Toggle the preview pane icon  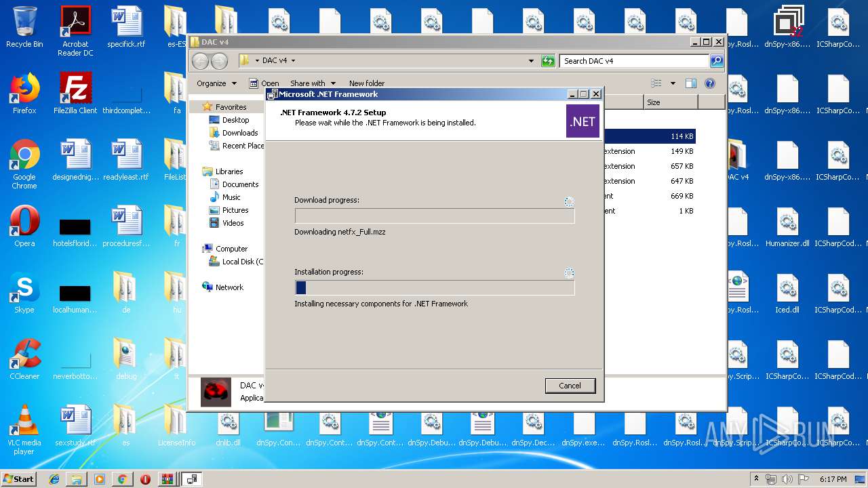point(690,83)
